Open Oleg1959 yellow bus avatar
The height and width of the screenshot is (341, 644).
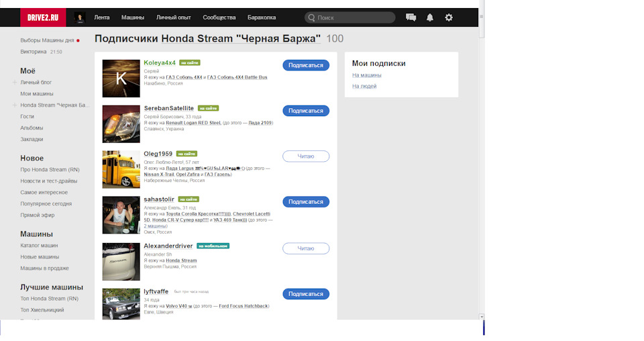(x=121, y=170)
